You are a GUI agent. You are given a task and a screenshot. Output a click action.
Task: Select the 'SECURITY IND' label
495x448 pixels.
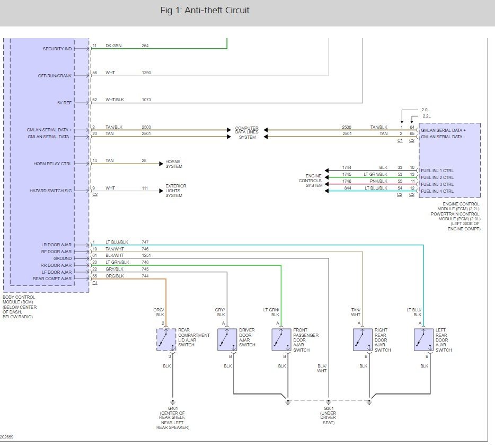click(x=57, y=49)
